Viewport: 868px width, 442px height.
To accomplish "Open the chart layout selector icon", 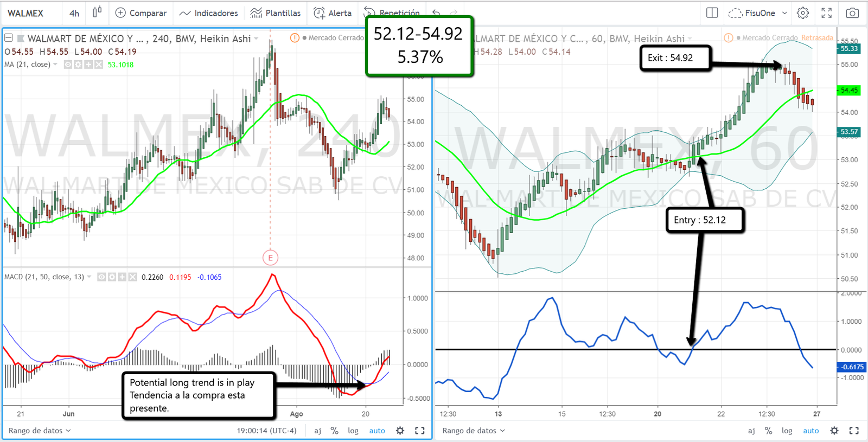I will [712, 13].
